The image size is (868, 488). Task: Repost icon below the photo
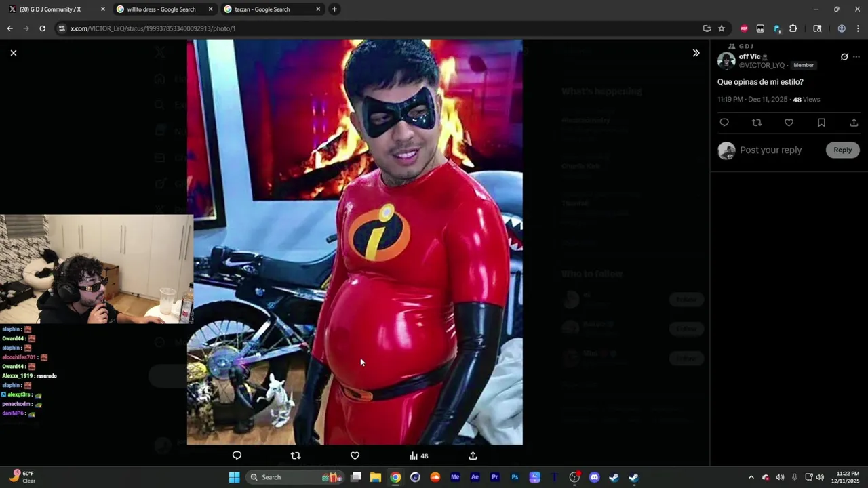296,455
